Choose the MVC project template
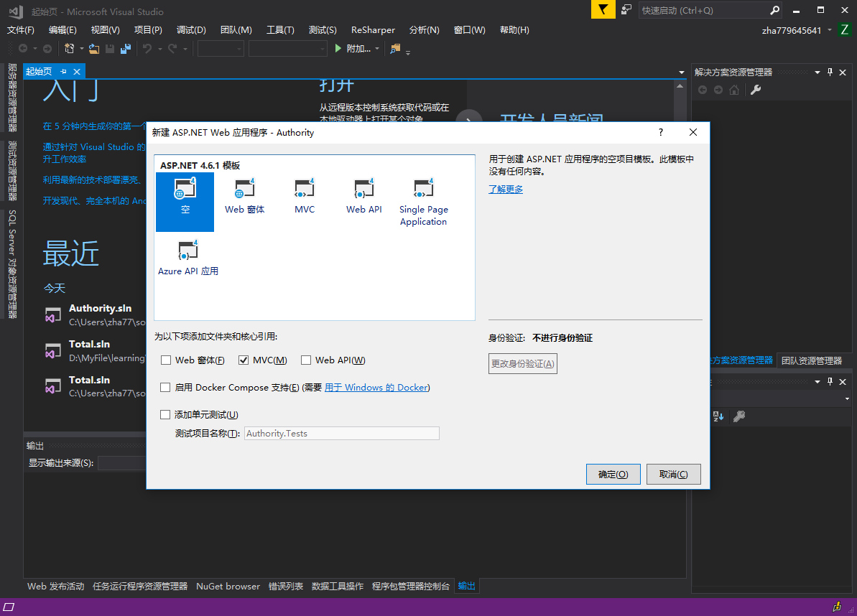The height and width of the screenshot is (616, 857). (305, 195)
